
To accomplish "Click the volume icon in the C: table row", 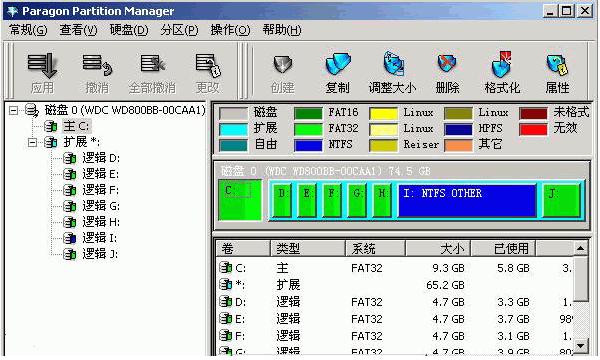I will coord(225,268).
